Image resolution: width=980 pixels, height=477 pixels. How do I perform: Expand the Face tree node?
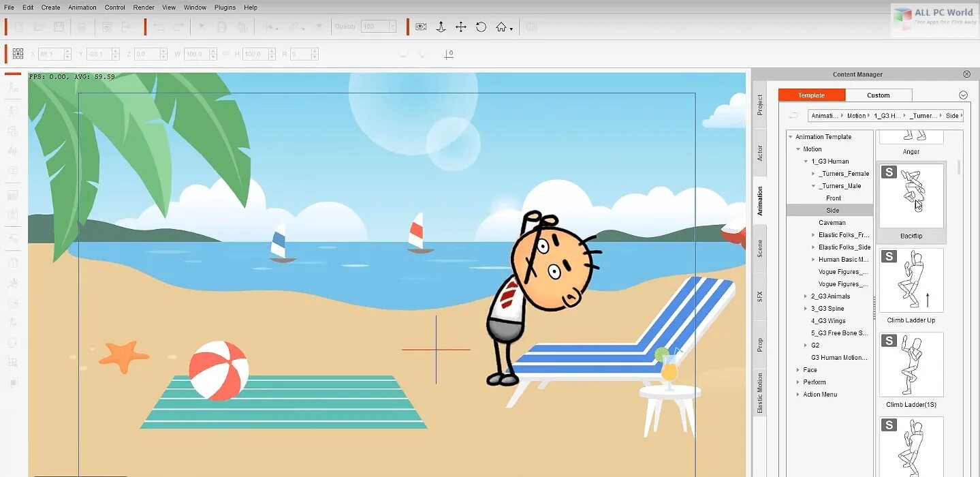(x=798, y=370)
